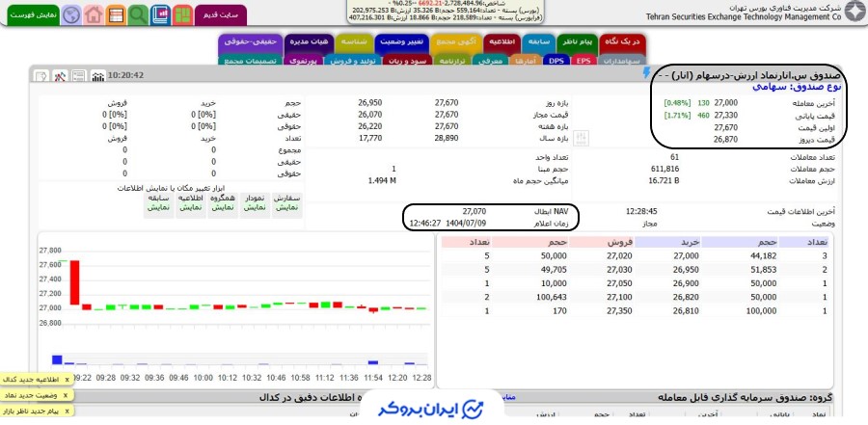The width and height of the screenshot is (868, 425).
Task: Toggle اطلاعیه نمایش notice display
Action: coord(192,202)
